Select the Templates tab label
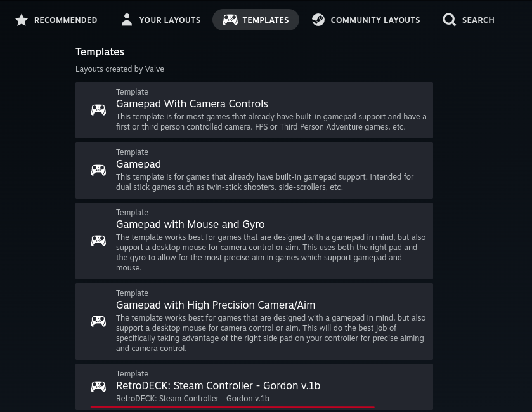 (x=265, y=20)
